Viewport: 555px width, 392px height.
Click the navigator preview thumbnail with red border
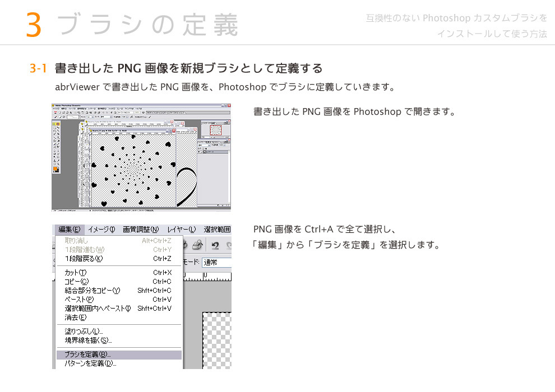pyautogui.click(x=215, y=130)
